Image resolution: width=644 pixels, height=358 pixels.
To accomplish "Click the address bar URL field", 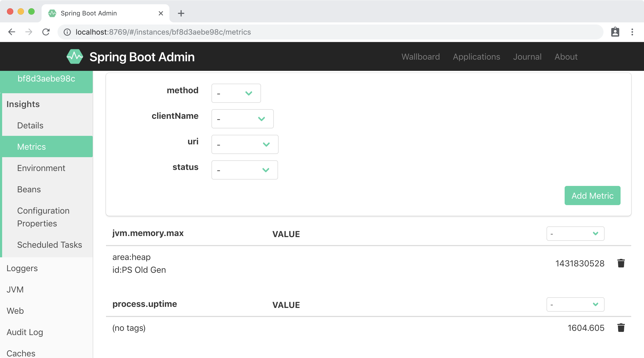I will pyautogui.click(x=330, y=32).
